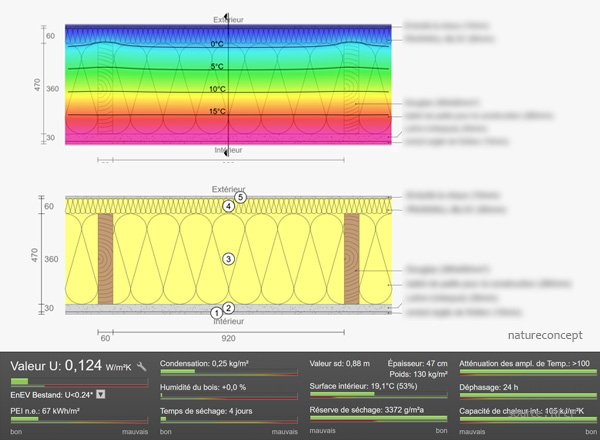
Task: Click the Condensation 0,25 kg/m² indicator
Action: point(204,363)
